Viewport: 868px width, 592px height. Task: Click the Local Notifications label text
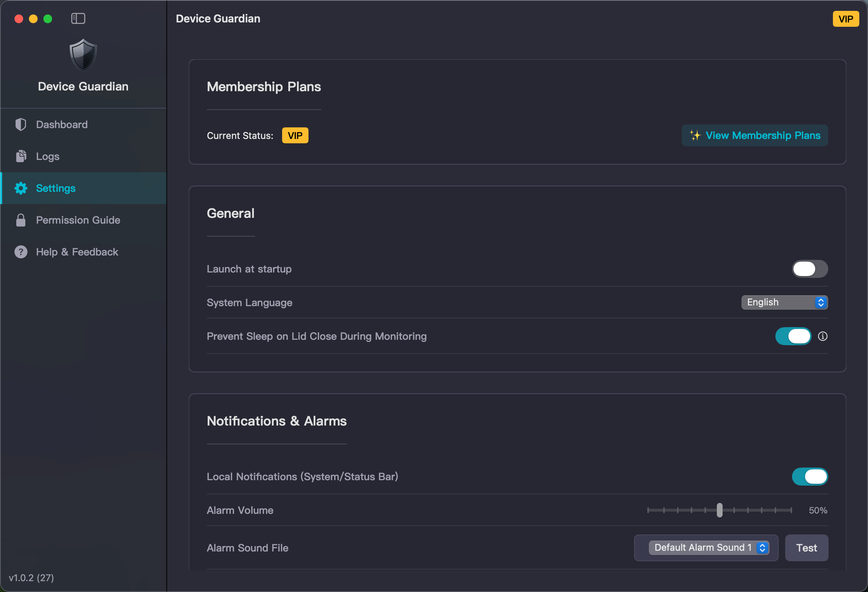pos(302,477)
